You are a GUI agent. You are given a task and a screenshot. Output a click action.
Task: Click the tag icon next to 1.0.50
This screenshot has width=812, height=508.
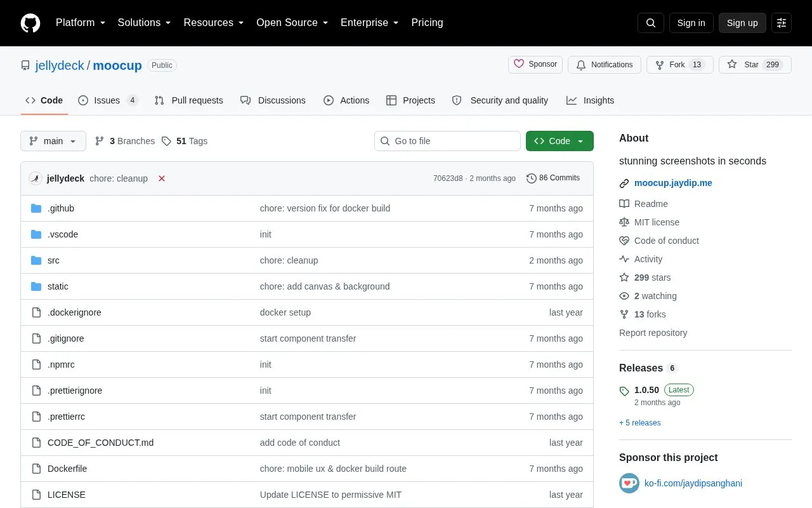[x=624, y=391]
